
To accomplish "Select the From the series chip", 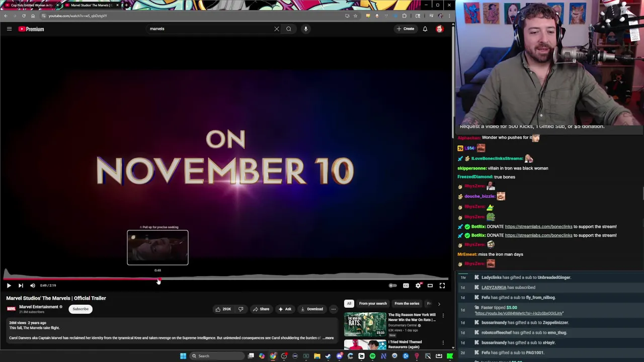I will (407, 303).
